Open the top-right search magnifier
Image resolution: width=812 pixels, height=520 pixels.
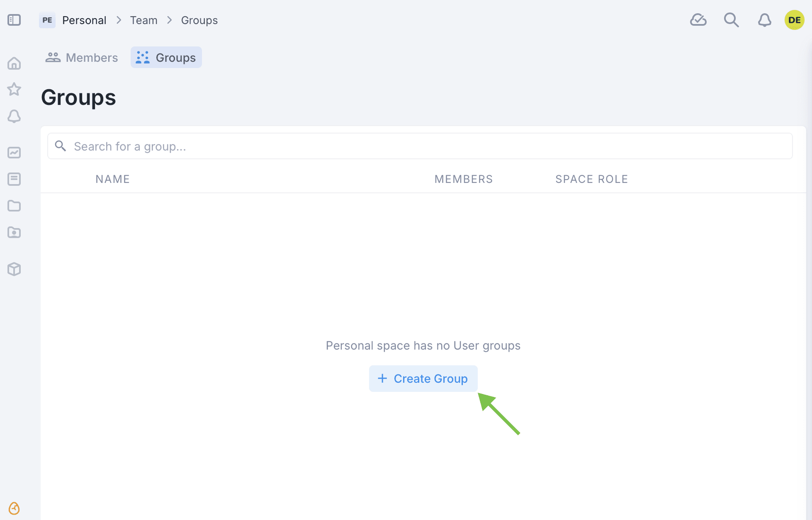(x=731, y=20)
